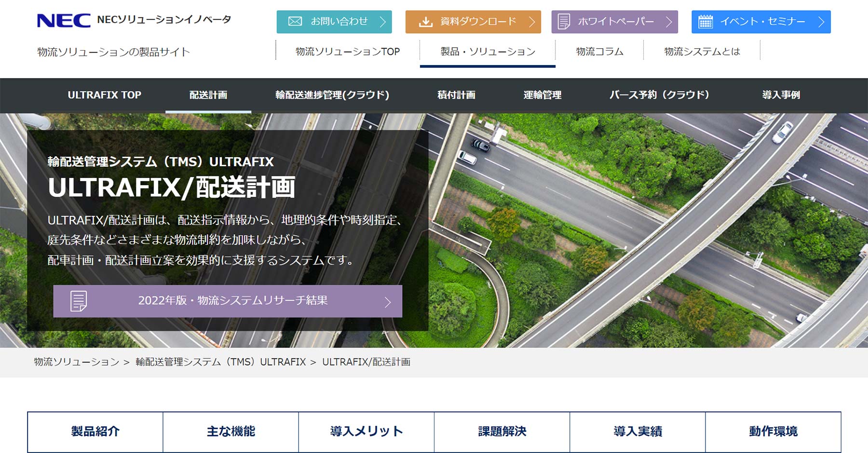Open 運輸管理 tab
This screenshot has width=868, height=453.
pos(542,95)
